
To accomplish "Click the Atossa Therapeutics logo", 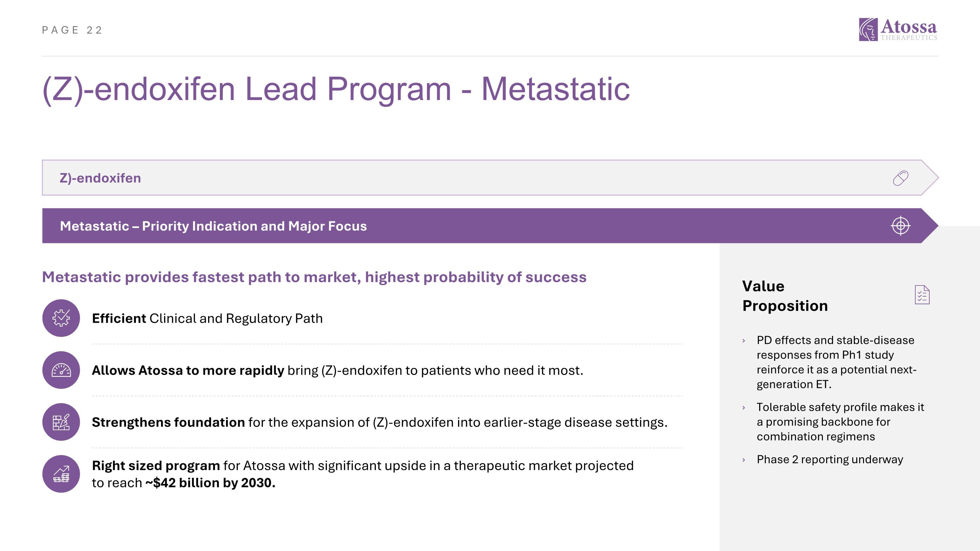I will click(x=898, y=29).
